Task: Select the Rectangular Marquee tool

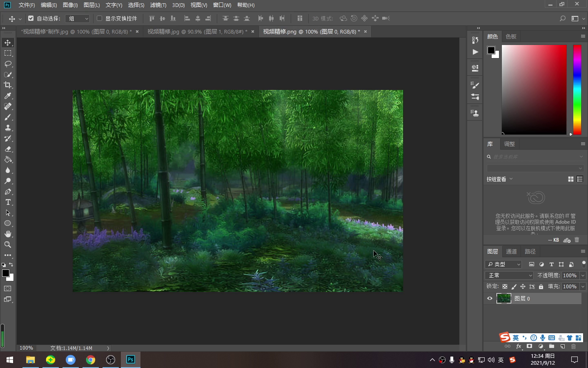Action: (x=8, y=53)
